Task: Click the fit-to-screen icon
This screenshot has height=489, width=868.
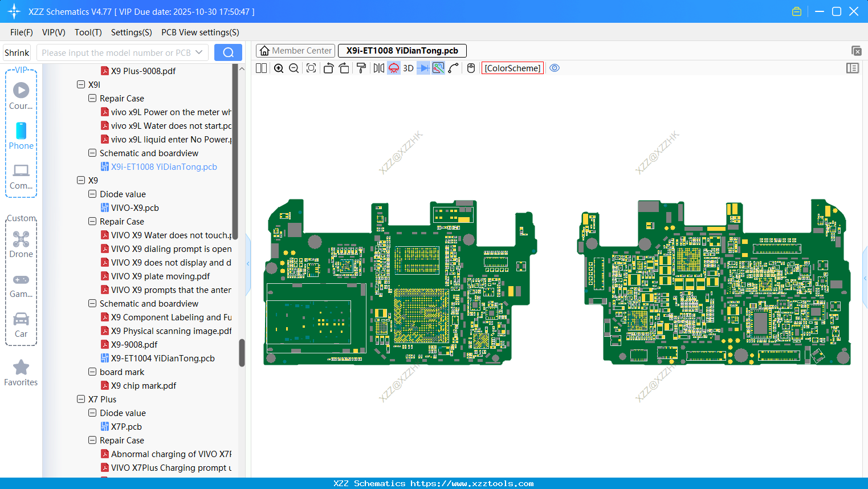Action: [x=311, y=68]
